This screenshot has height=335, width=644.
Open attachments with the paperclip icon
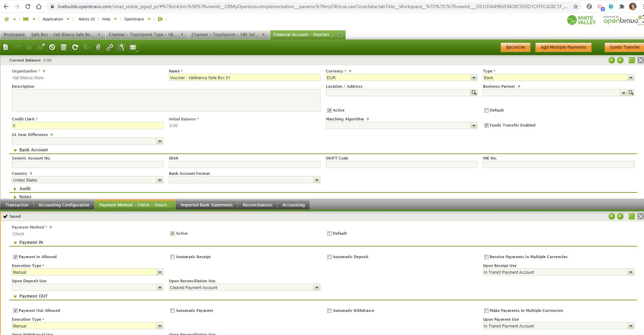98,47
